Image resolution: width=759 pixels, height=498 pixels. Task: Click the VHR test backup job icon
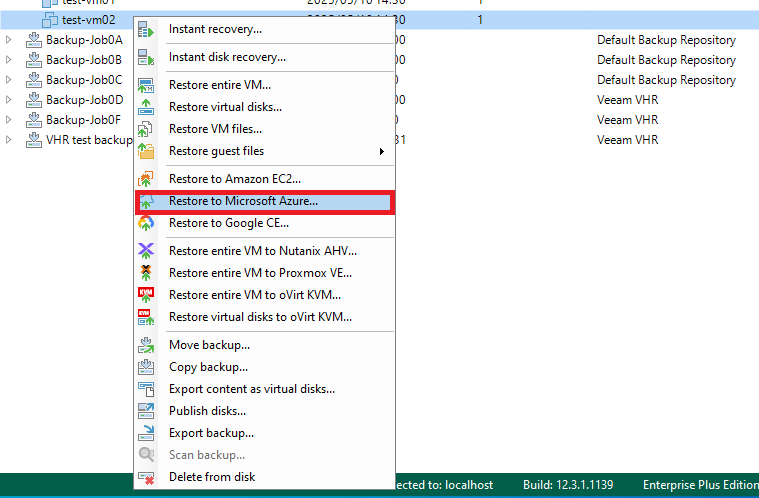coord(33,139)
